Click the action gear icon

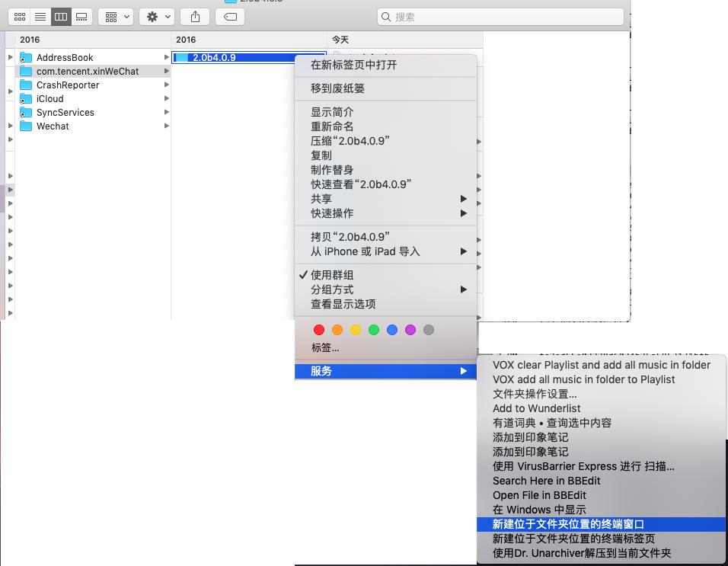(149, 16)
